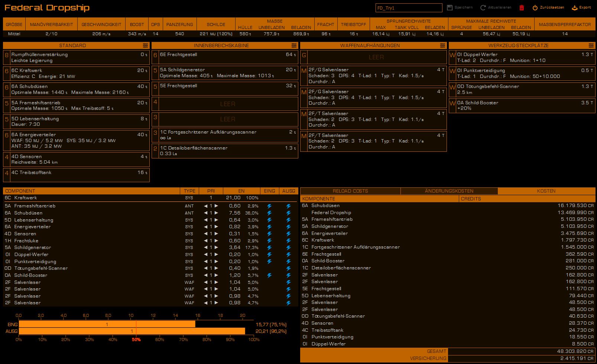Open the 5A Schildgenerator internal slot

tap(225, 73)
